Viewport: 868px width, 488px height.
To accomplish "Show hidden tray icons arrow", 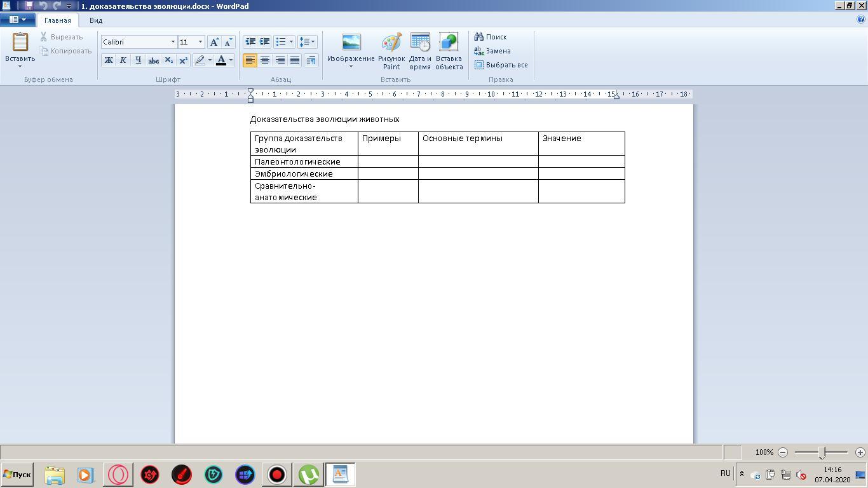I will click(741, 475).
